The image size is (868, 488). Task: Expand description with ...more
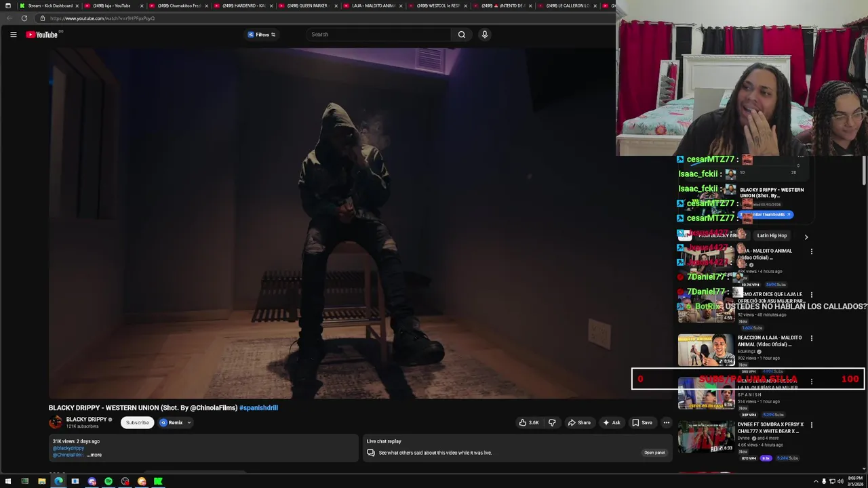94,455
